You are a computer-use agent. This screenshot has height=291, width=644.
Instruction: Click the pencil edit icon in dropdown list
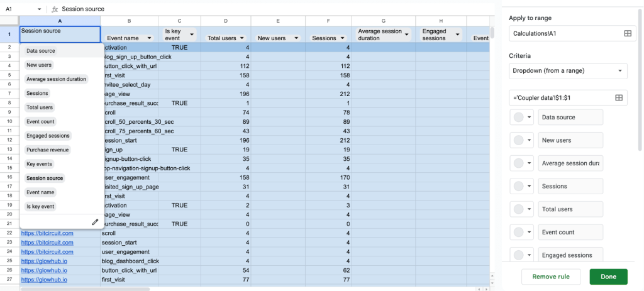point(95,222)
